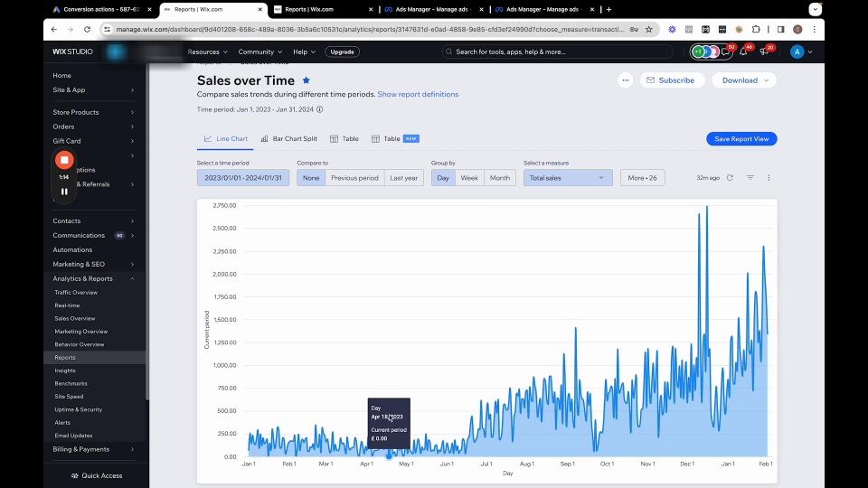Click the sidebar vertical scrollbar
The image size is (868, 488).
click(147, 232)
